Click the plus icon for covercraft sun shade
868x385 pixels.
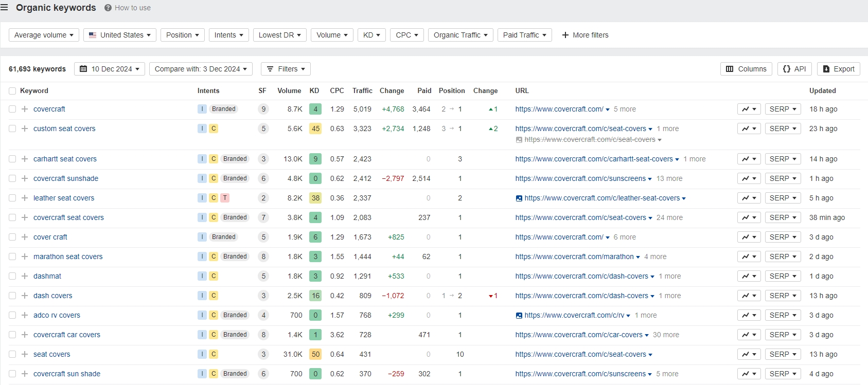pyautogui.click(x=25, y=374)
